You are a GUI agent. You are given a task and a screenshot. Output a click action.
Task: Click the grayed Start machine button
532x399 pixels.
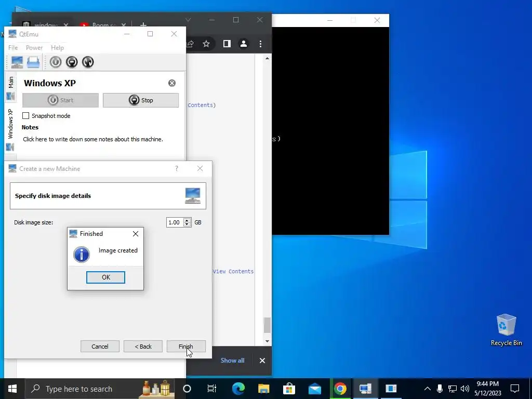click(60, 100)
